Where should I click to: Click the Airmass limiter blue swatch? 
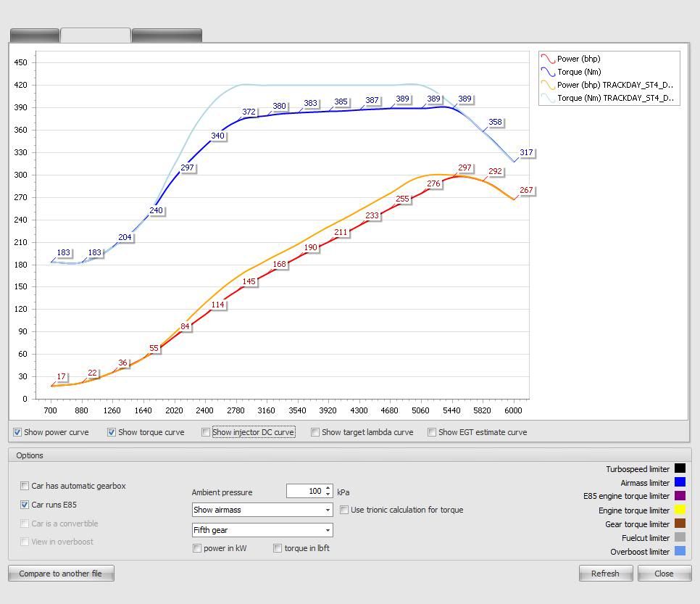click(680, 483)
